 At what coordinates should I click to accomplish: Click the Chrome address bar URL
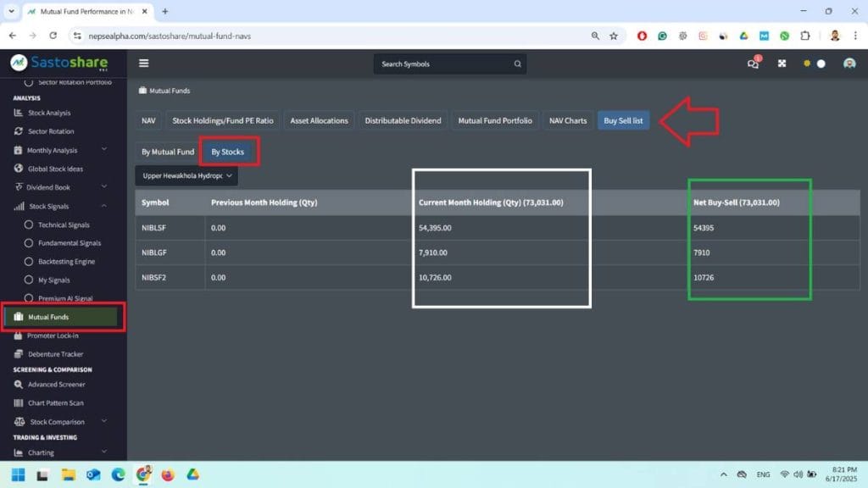170,36
